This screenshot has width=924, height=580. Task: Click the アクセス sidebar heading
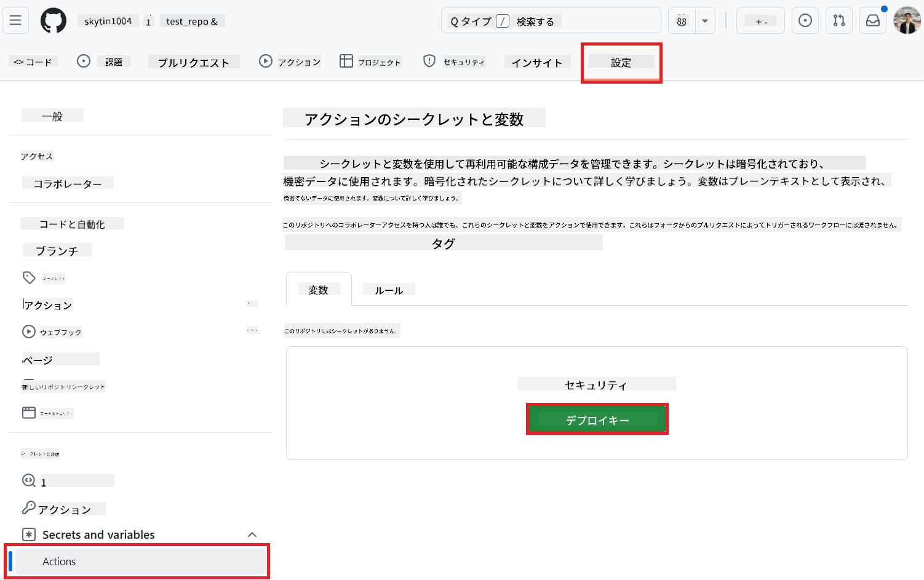coord(37,156)
